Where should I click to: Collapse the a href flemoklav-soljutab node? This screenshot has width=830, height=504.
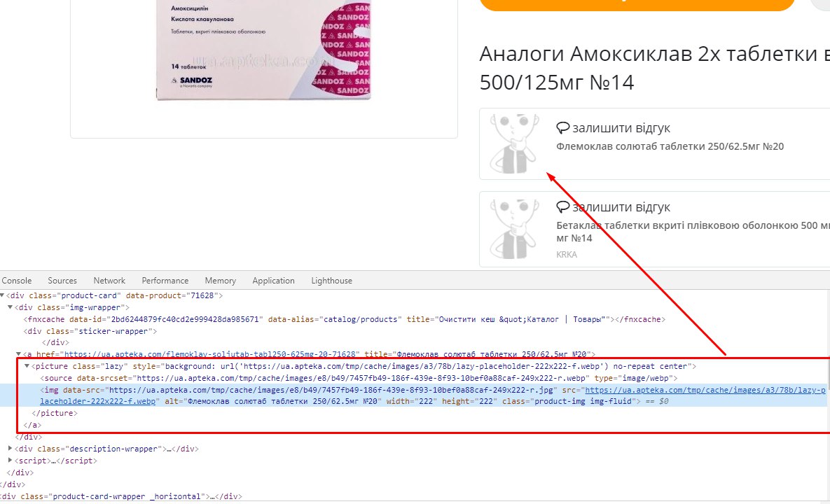[18, 354]
